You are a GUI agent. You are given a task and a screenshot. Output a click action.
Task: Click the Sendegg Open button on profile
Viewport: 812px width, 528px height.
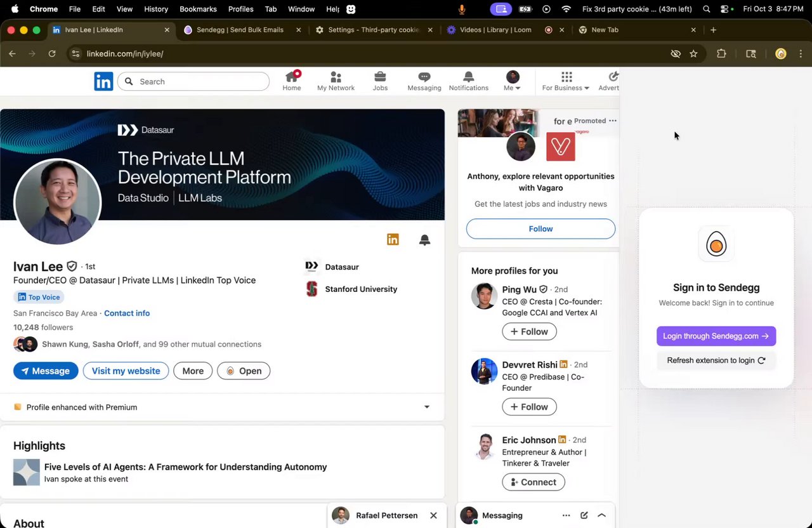[x=244, y=371]
